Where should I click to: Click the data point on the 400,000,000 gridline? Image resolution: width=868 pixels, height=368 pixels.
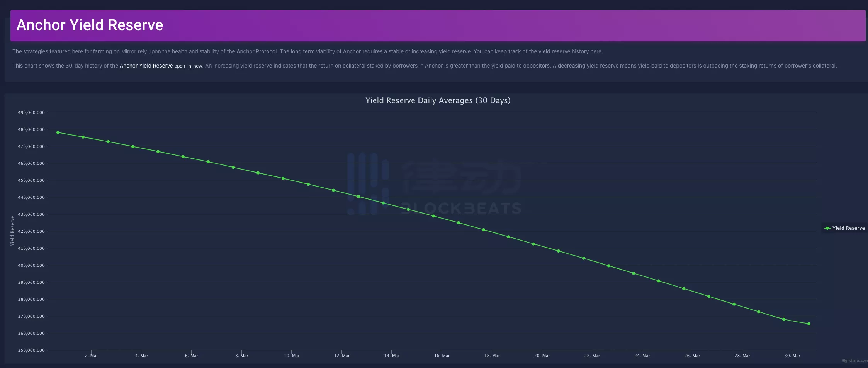(609, 266)
